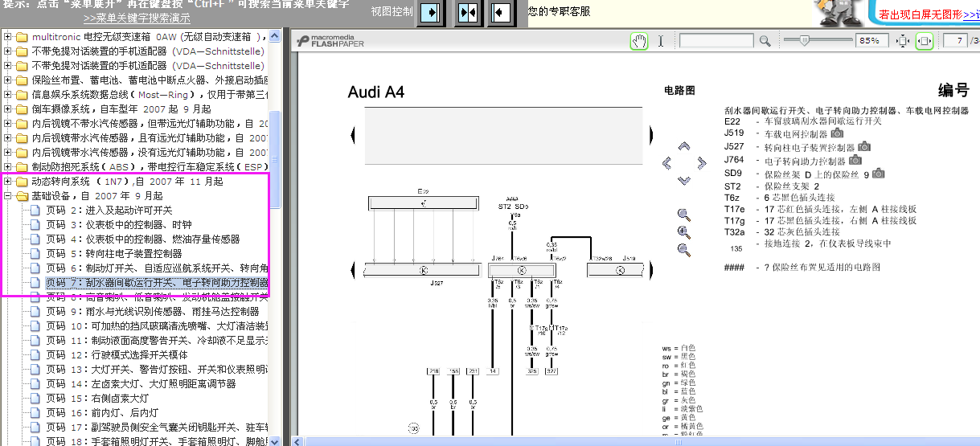Click the up navigation arrow beside the diagram
This screenshot has width=980, height=446.
[x=684, y=146]
